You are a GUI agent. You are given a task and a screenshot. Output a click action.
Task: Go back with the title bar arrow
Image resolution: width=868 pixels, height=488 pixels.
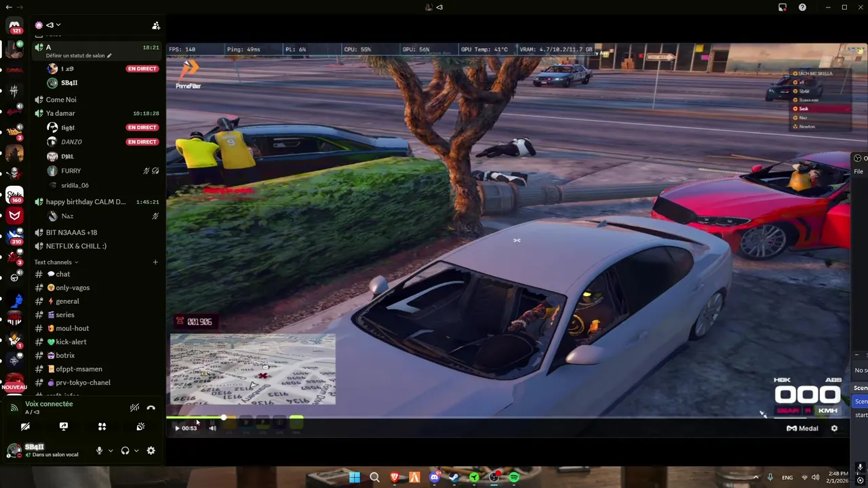(7, 7)
